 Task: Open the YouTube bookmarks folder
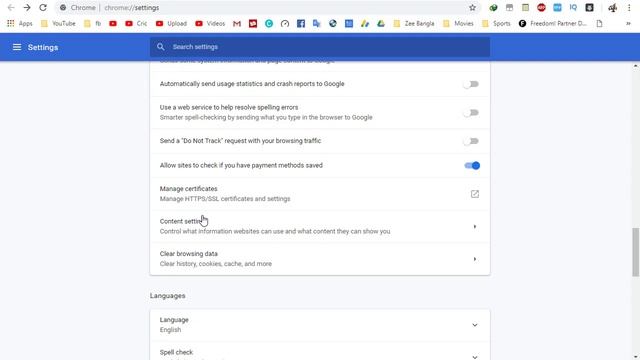(58, 24)
